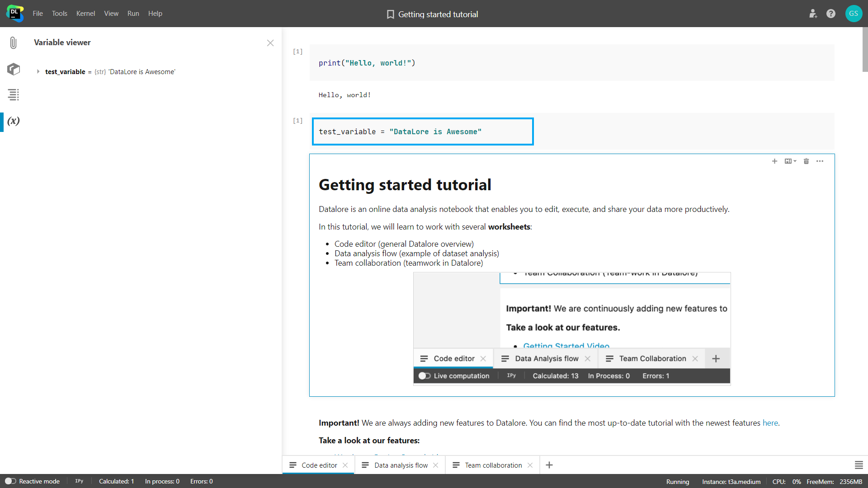
Task: Click the 'here' hyperlink in the tutorial
Action: point(769,423)
